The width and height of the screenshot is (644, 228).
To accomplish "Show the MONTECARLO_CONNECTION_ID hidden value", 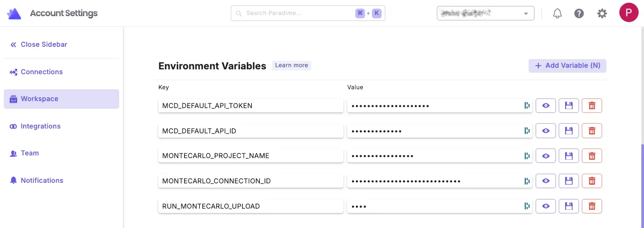I will pyautogui.click(x=546, y=181).
